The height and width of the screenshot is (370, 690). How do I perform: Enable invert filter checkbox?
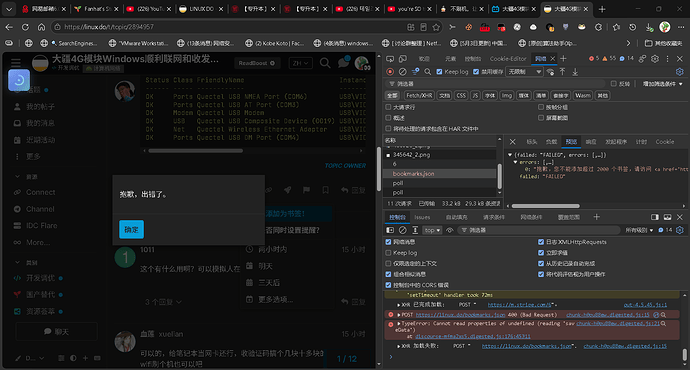point(613,84)
